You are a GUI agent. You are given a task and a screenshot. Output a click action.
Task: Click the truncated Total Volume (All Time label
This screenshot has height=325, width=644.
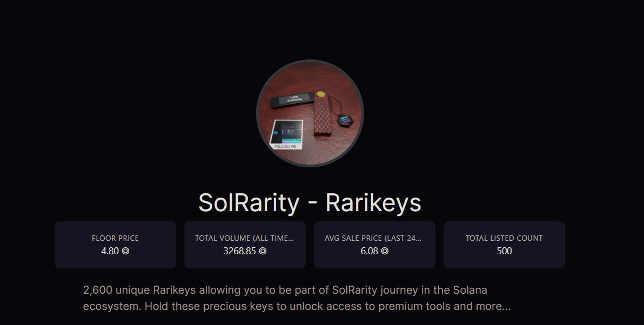click(245, 238)
